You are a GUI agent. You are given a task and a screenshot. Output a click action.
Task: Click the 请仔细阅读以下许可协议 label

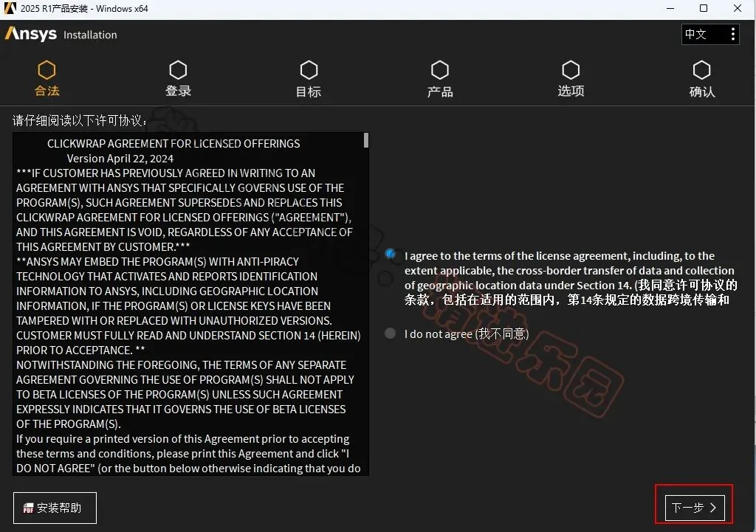click(80, 120)
